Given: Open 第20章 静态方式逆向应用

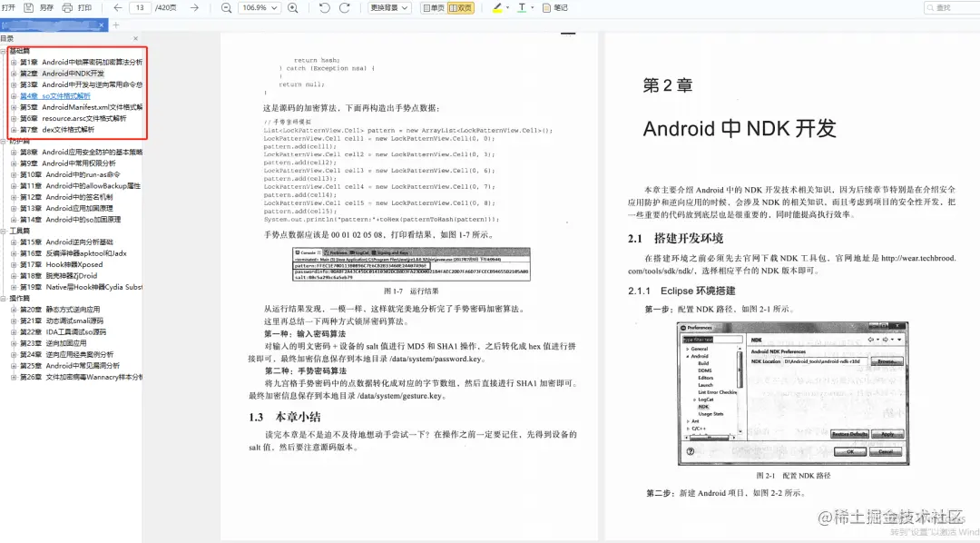Looking at the screenshot, I should coord(60,310).
